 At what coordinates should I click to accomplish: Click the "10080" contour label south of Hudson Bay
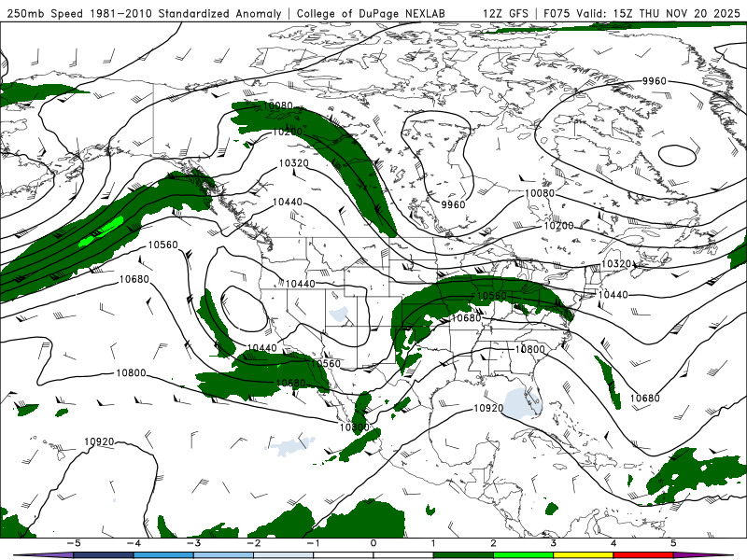click(x=540, y=193)
